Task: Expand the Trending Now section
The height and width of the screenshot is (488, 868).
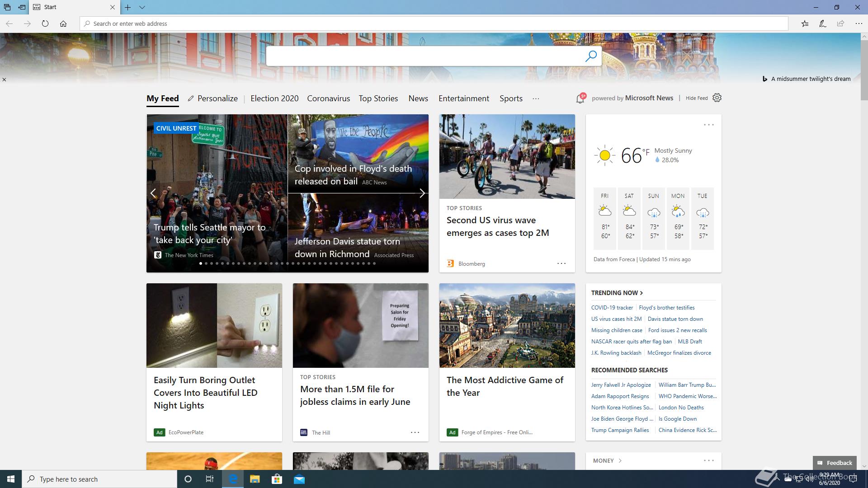Action: 617,293
